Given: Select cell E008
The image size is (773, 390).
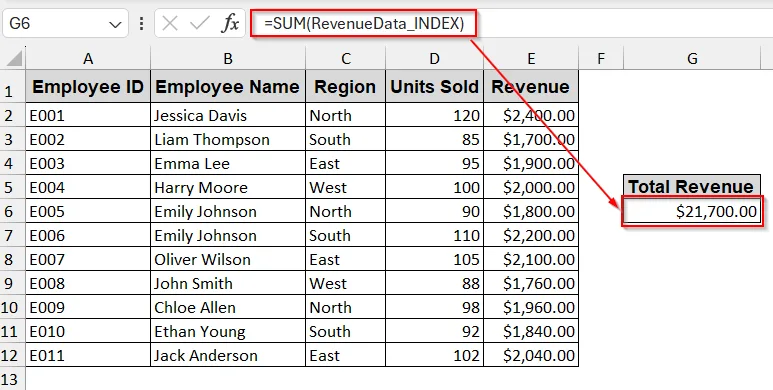Looking at the screenshot, I should (88, 284).
